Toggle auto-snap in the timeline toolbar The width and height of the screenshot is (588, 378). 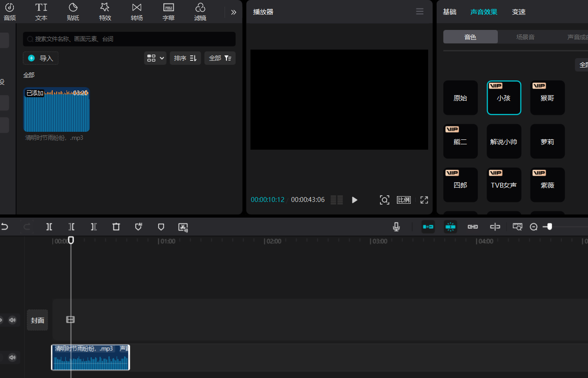(x=450, y=227)
